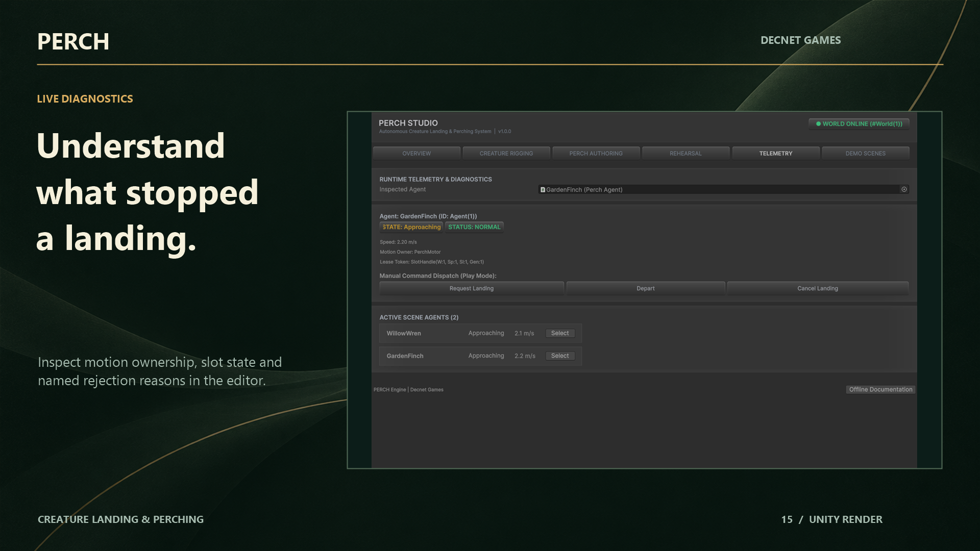This screenshot has height=551, width=980.
Task: Click the WillowWren agent name
Action: click(404, 334)
